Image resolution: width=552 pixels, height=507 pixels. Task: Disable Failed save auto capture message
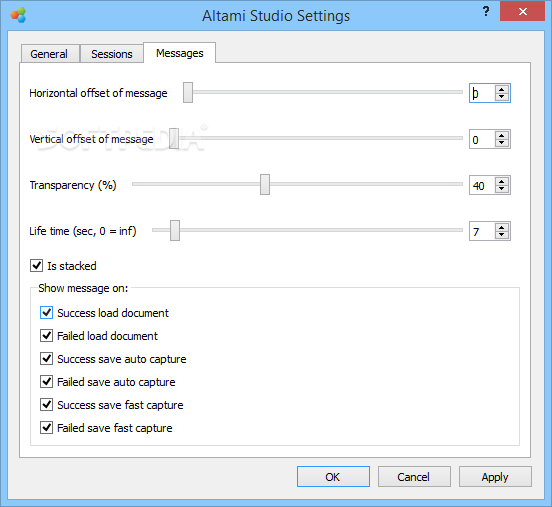pos(46,382)
